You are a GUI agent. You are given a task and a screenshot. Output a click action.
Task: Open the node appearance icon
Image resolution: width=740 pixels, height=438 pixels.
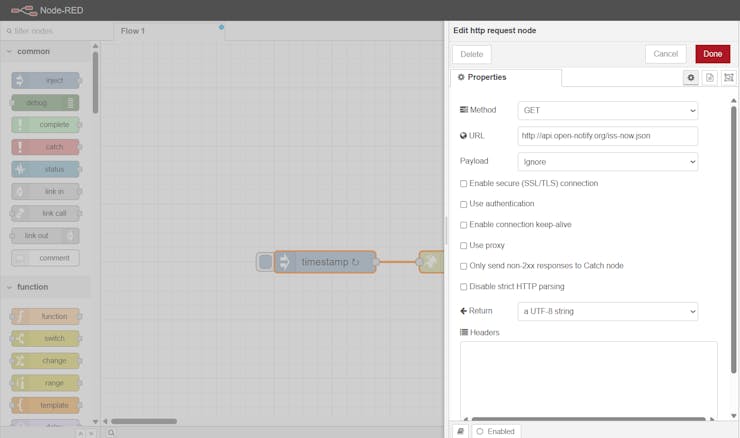(x=728, y=77)
